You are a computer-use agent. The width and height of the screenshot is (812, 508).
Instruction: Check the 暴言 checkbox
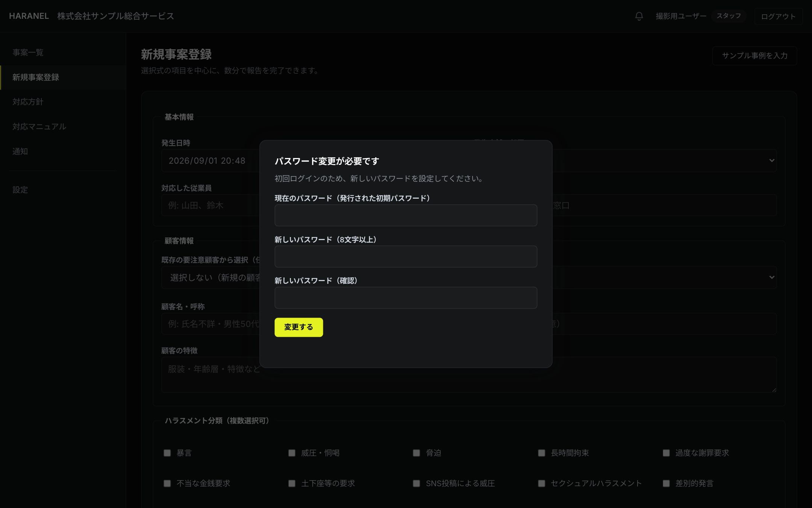click(167, 453)
